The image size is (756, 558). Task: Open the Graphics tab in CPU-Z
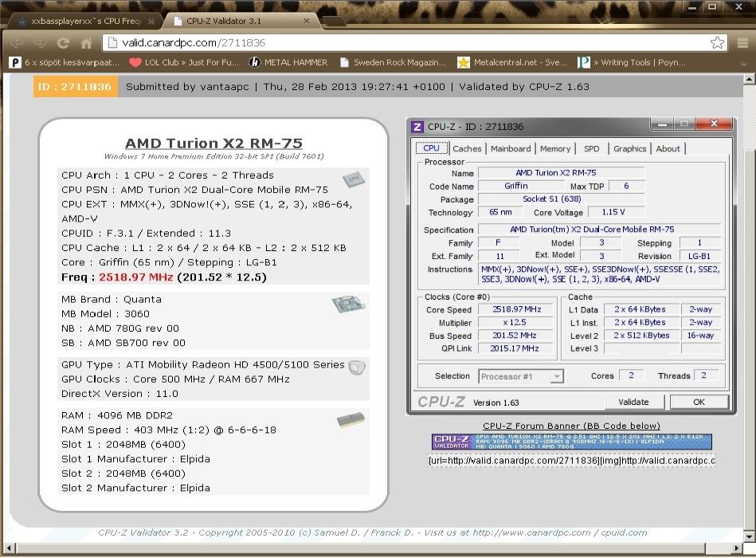[x=629, y=148]
